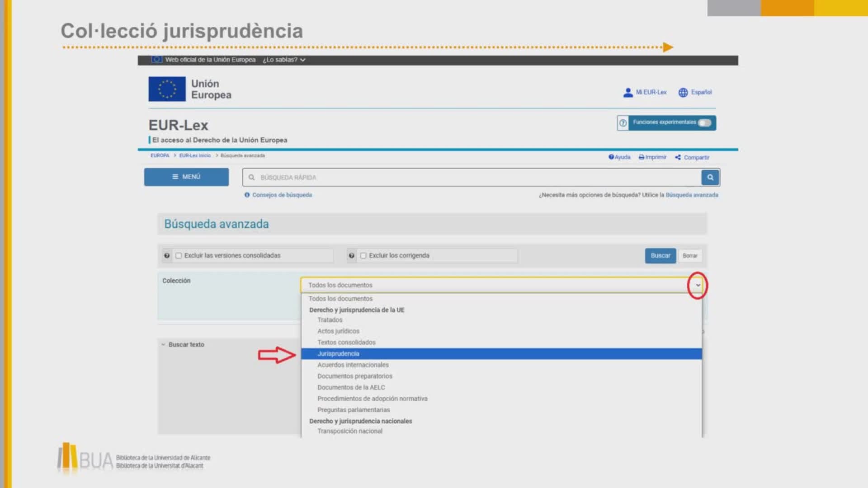The height and width of the screenshot is (488, 868).
Task: Open the Búsqueda avanzada link
Action: (x=692, y=195)
